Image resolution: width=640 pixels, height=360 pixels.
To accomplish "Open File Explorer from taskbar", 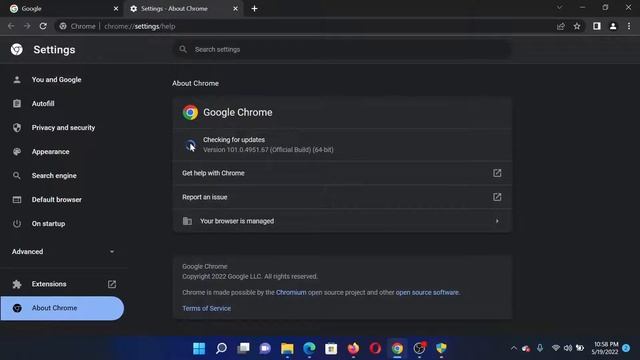I will coord(287,348).
